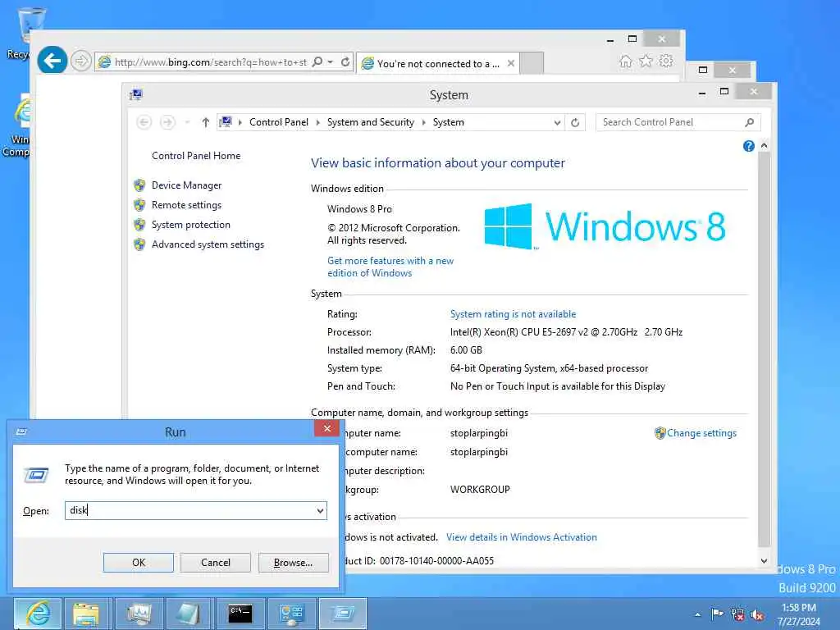Open Advanced system settings link
The image size is (840, 630).
[x=208, y=244]
